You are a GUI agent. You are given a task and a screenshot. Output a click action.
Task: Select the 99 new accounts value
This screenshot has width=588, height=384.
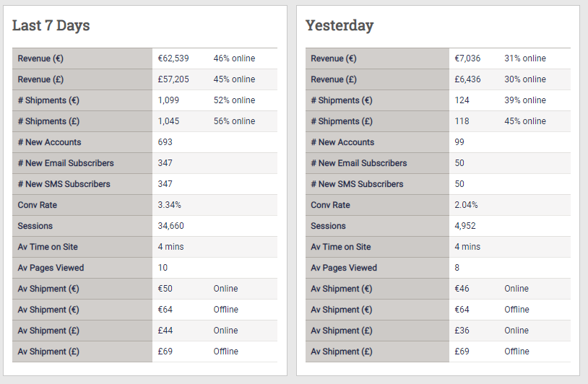tap(459, 142)
